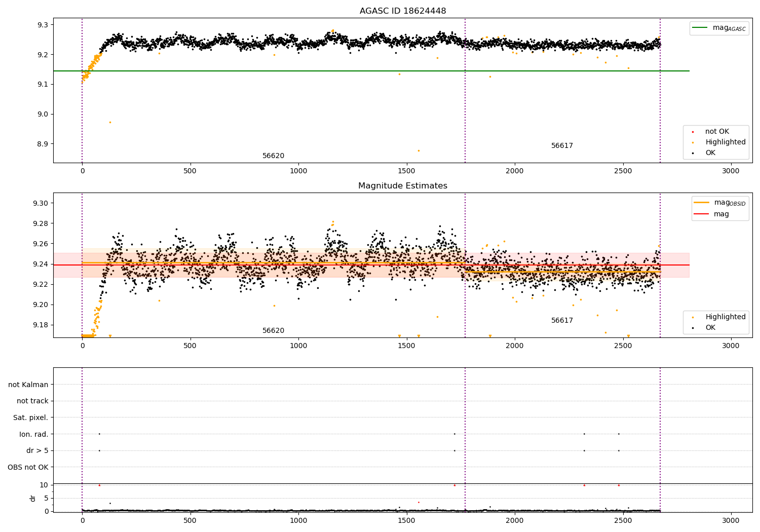This screenshot has height=532, width=760.
Task: Click the 'not Kalman' row label
Action: pyautogui.click(x=28, y=385)
